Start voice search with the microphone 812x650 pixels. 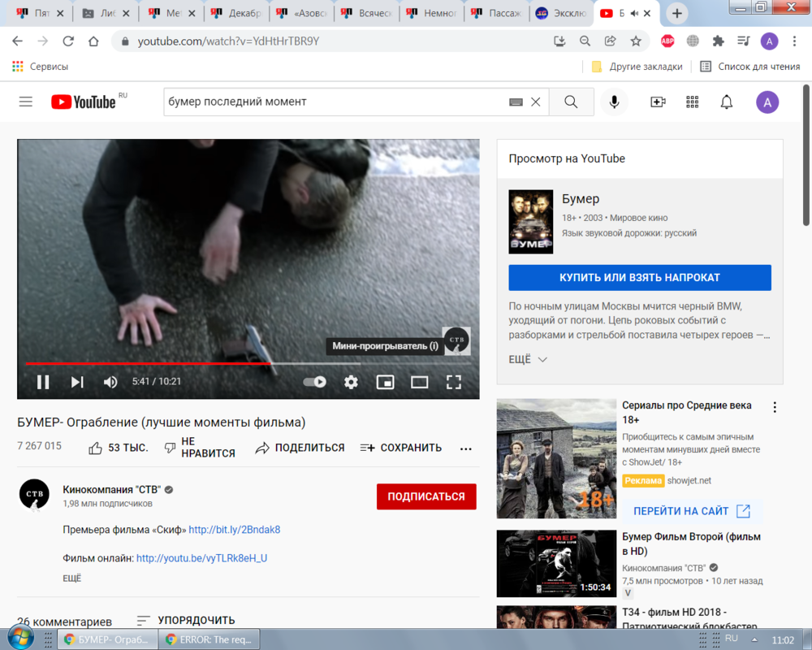pyautogui.click(x=614, y=102)
